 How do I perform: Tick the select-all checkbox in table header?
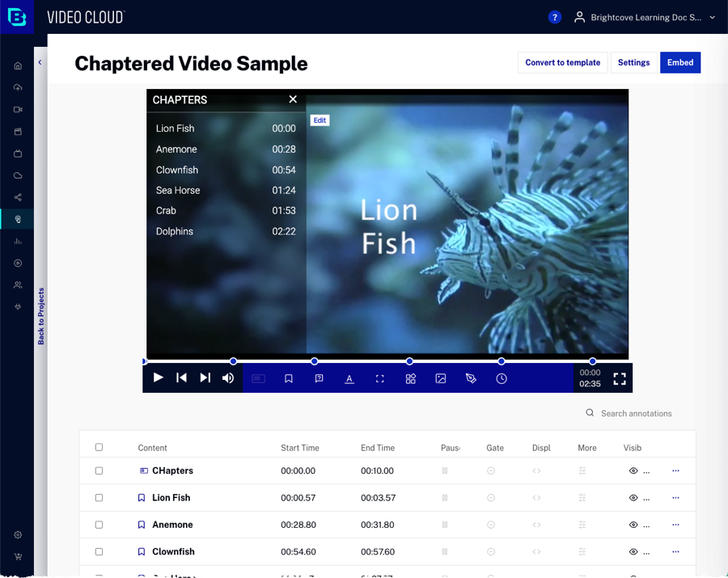[x=99, y=447]
